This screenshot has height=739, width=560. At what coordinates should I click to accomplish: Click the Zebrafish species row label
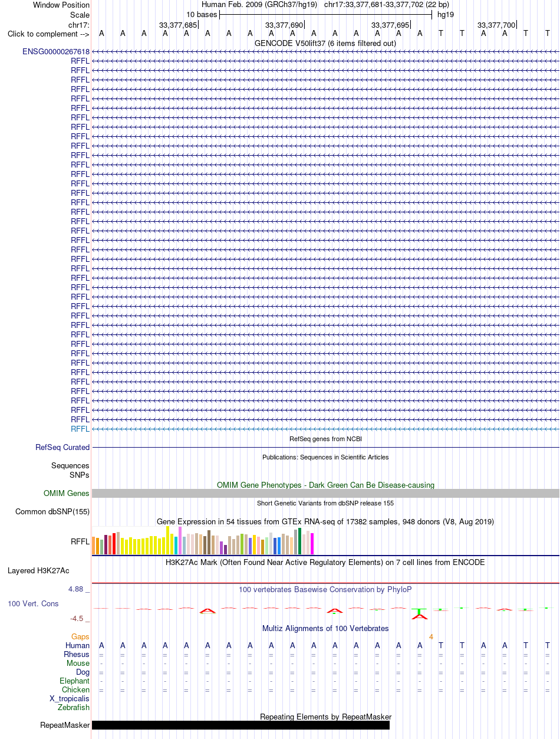point(74,708)
